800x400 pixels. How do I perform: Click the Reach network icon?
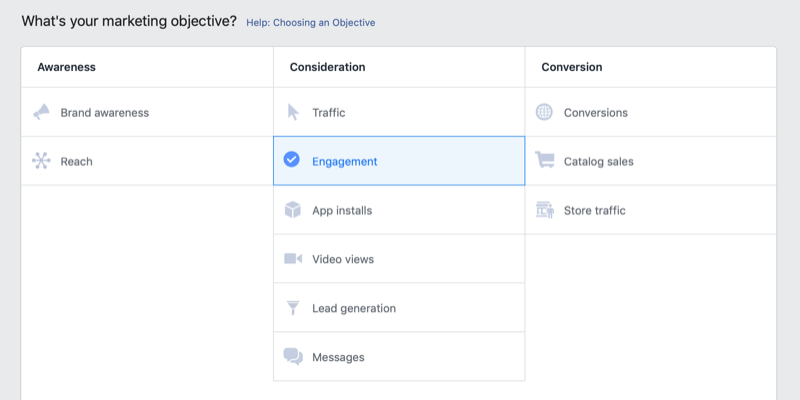(41, 161)
